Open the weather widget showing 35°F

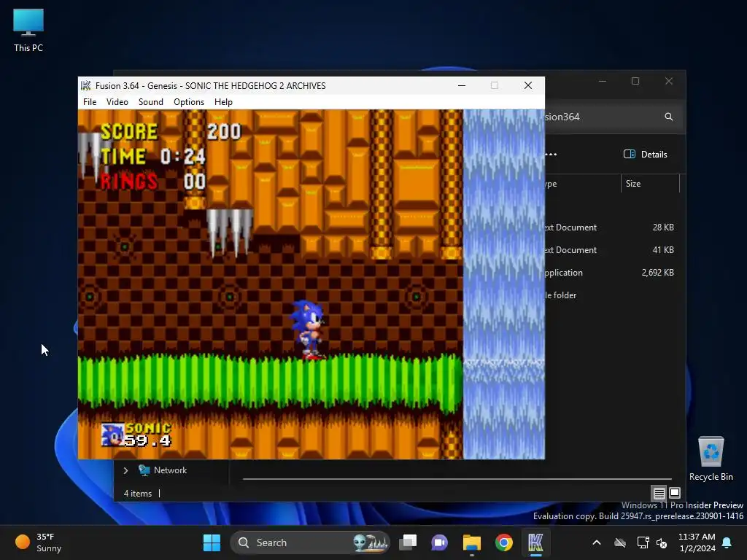click(38, 542)
